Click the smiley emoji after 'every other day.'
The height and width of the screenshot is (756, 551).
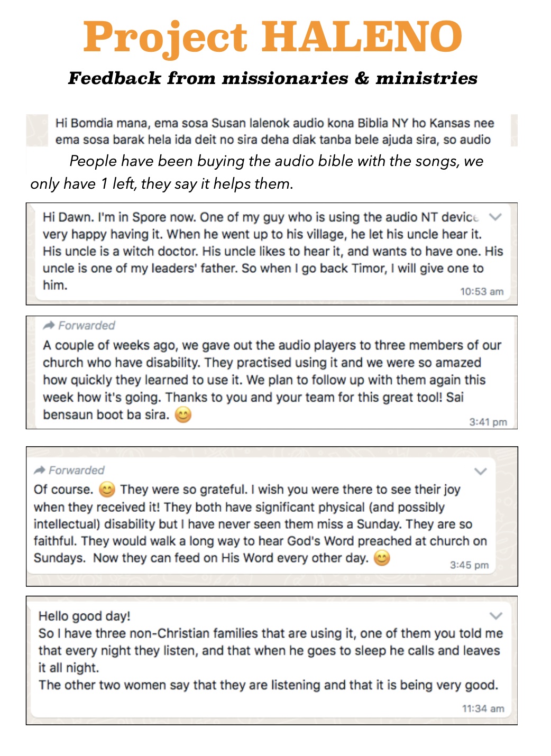(382, 558)
